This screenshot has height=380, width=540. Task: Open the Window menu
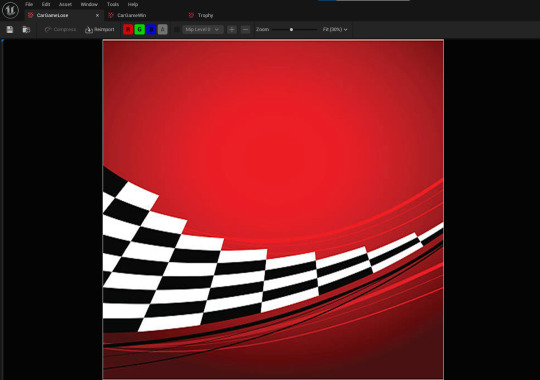(x=89, y=4)
